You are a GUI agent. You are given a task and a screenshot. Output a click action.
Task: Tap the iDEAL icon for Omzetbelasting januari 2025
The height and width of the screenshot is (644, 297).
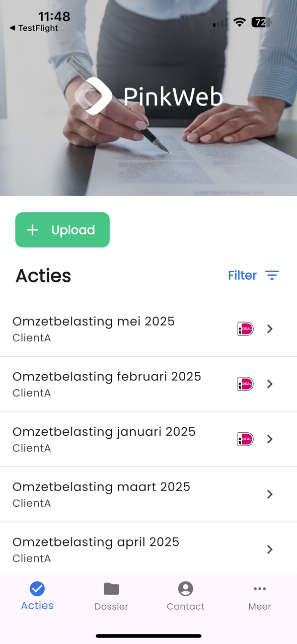coord(245,439)
